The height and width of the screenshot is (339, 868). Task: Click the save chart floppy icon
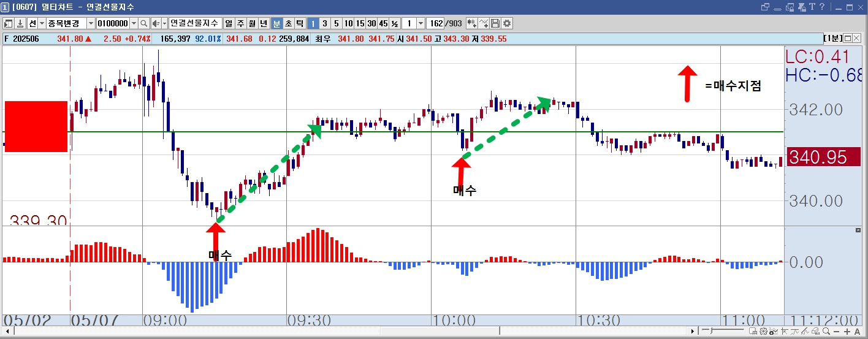[495, 23]
